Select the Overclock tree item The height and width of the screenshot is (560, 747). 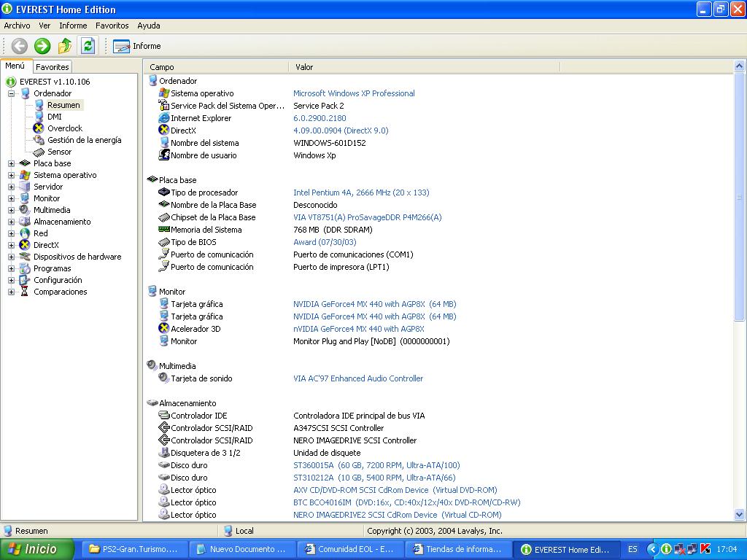pyautogui.click(x=64, y=128)
